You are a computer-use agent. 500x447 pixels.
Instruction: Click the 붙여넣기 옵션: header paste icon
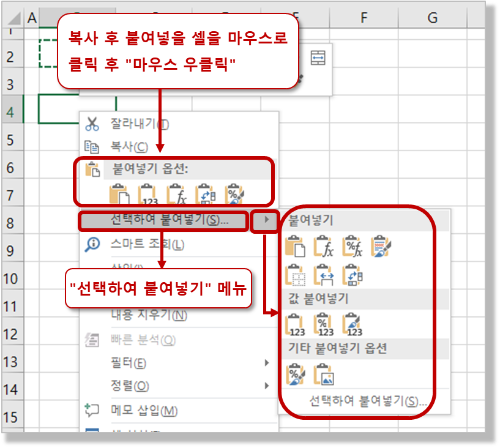pyautogui.click(x=92, y=169)
